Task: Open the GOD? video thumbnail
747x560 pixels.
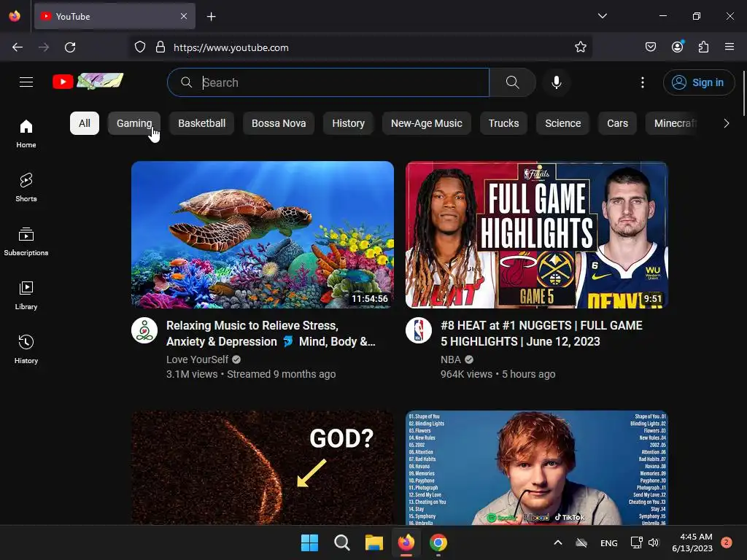Action: click(x=263, y=467)
